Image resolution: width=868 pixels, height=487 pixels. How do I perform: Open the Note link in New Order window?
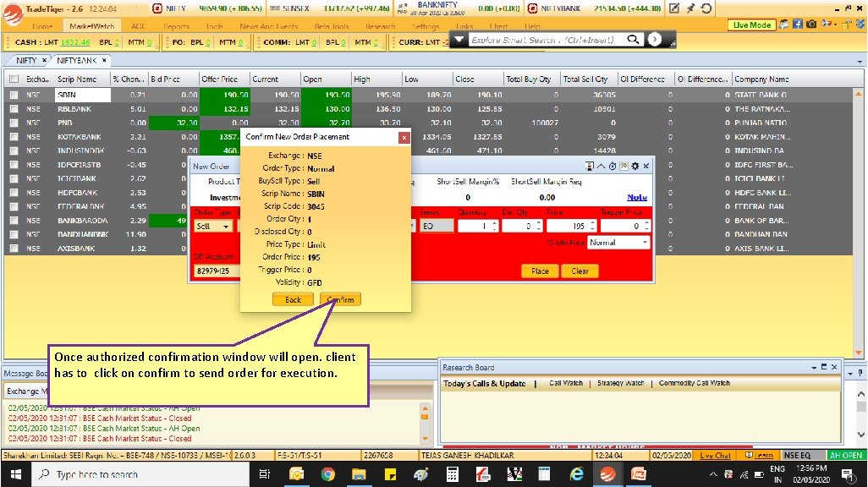tap(636, 198)
